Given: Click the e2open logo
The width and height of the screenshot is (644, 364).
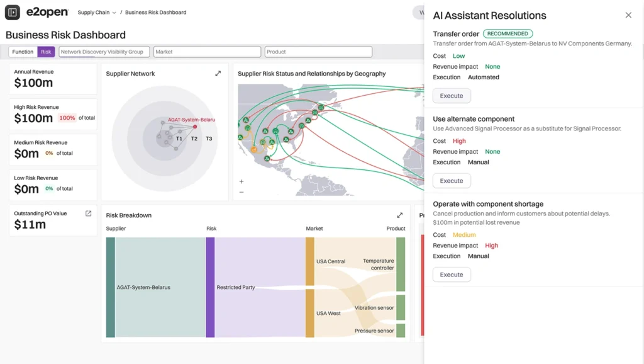Looking at the screenshot, I should tap(47, 13).
